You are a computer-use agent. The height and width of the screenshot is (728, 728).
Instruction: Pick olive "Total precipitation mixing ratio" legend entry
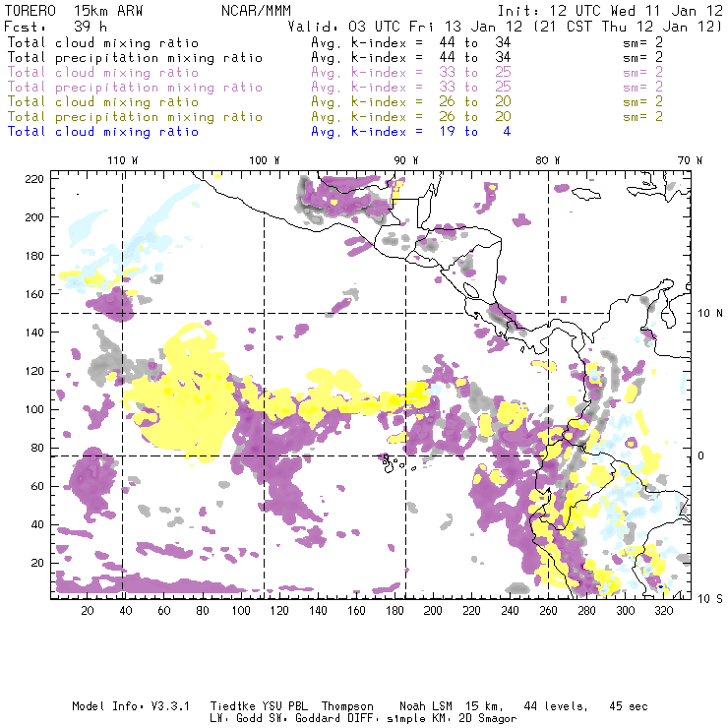135,117
